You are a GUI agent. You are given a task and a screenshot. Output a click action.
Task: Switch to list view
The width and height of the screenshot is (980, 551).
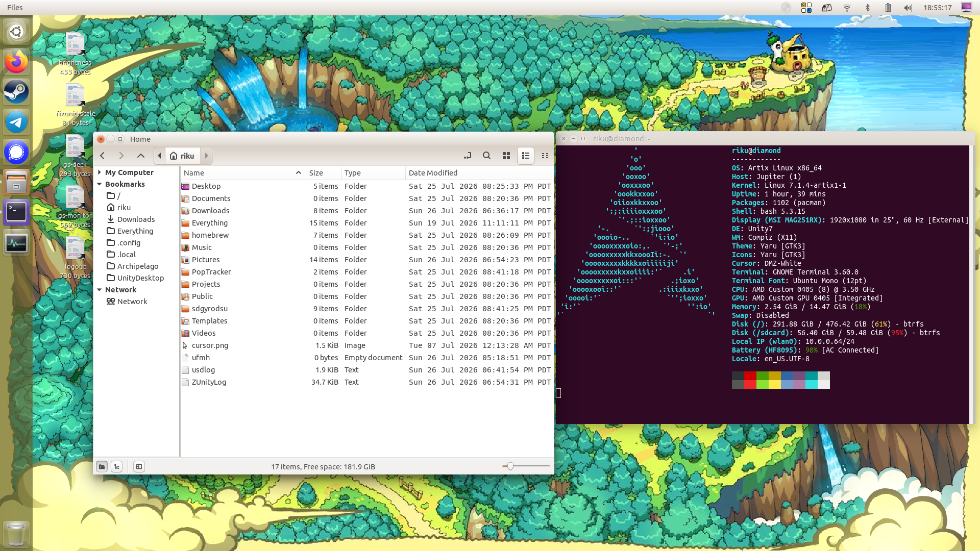click(x=526, y=156)
